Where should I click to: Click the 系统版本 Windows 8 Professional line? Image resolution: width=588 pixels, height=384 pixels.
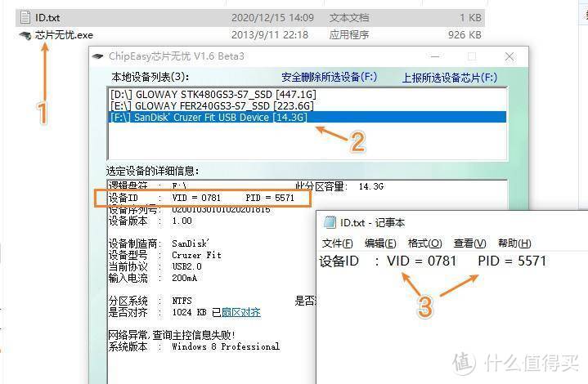194,346
